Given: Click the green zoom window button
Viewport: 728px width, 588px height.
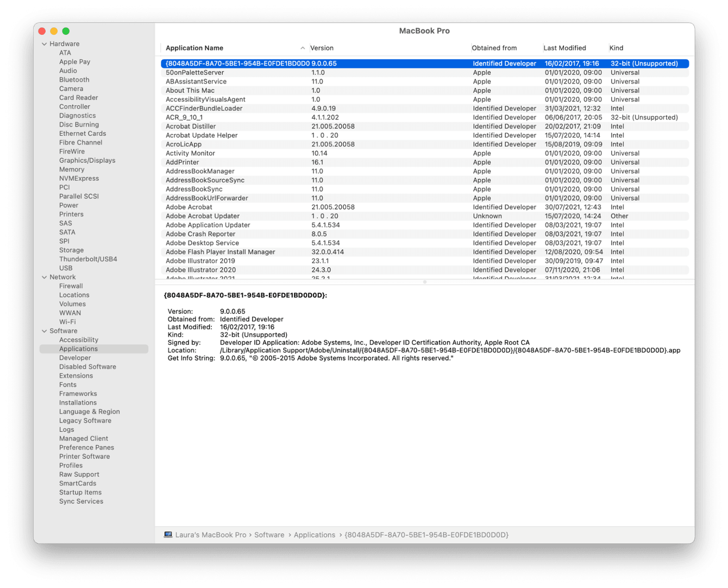Looking at the screenshot, I should click(66, 31).
